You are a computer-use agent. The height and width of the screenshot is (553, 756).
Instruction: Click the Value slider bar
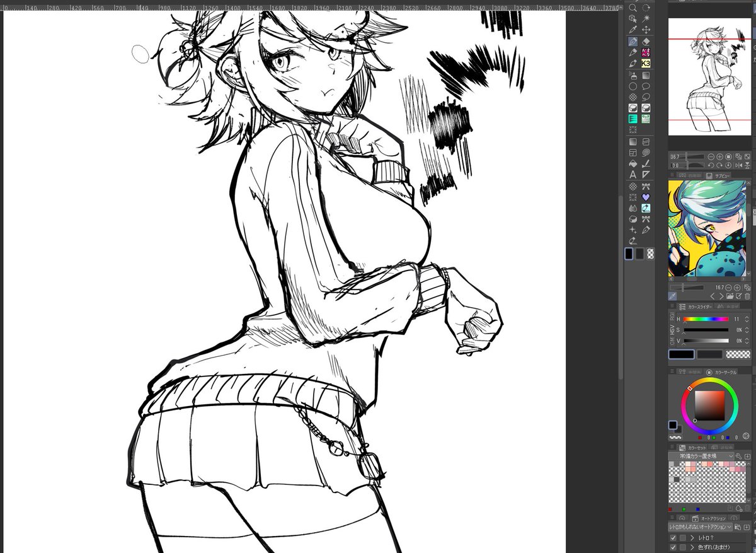click(706, 341)
